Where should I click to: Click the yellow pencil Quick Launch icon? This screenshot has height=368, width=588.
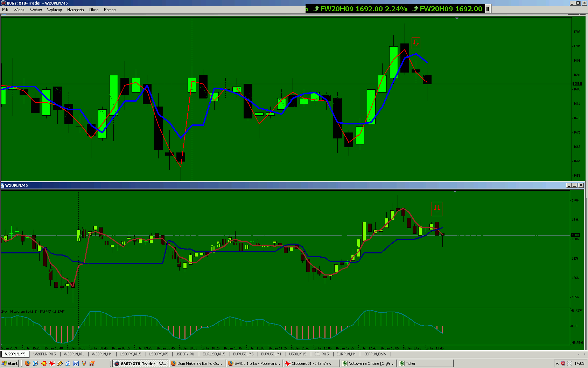[x=60, y=363]
